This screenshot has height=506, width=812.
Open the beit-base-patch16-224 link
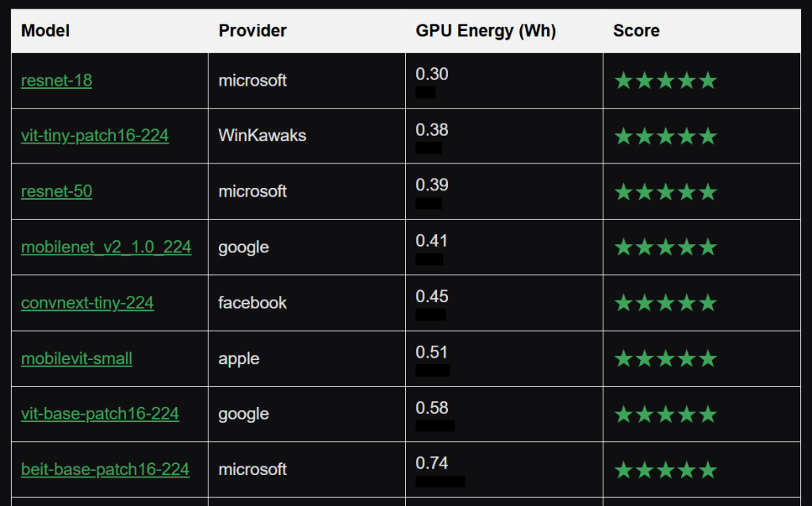105,470
